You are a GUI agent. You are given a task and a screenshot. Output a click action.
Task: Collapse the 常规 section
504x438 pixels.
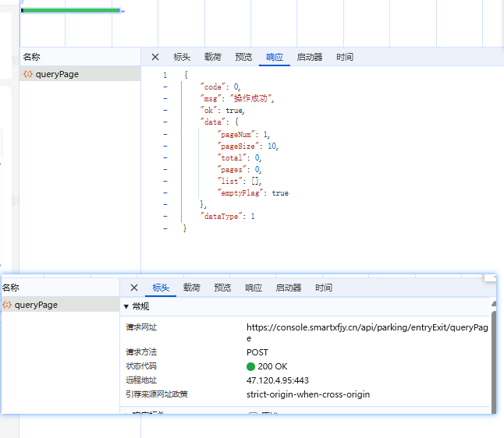point(126,306)
